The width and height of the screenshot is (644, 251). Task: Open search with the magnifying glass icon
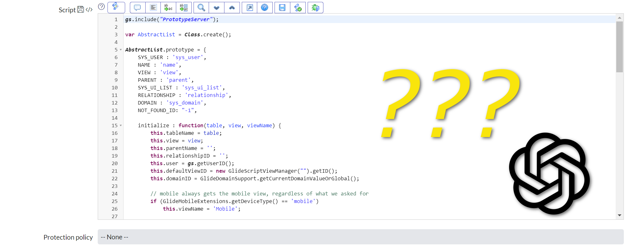(x=201, y=8)
